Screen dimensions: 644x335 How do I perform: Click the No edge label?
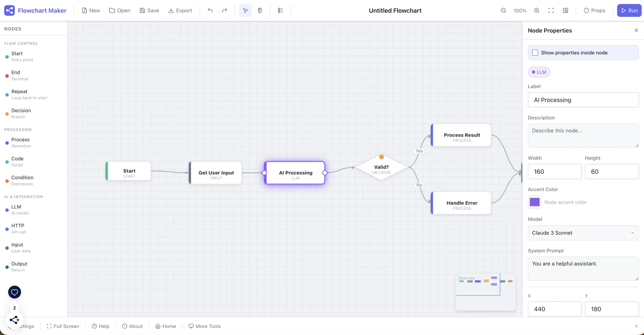(x=419, y=185)
